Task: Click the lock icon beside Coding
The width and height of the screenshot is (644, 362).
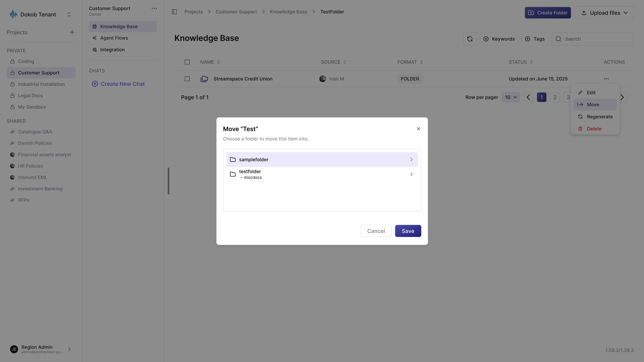Action: point(12,61)
